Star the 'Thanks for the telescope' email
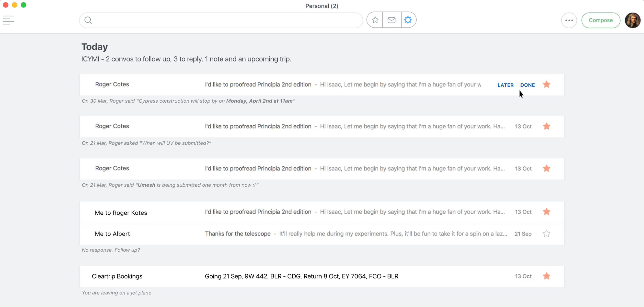Screen dimensions: 644x307 point(546,234)
